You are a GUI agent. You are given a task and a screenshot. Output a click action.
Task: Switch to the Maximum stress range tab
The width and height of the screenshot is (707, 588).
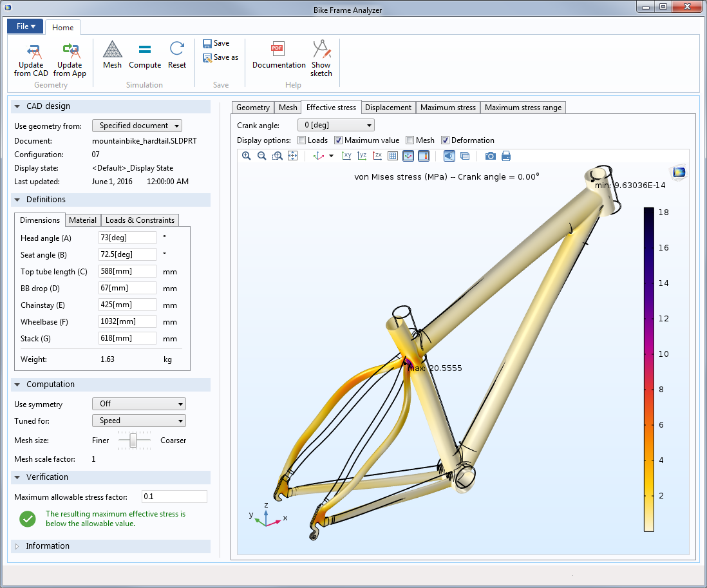tap(523, 108)
